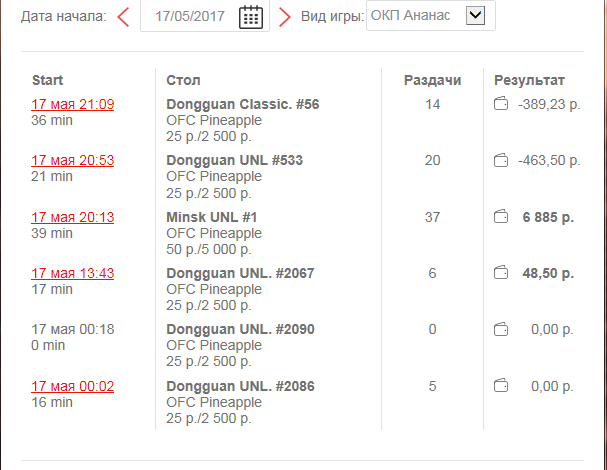Viewport: 607px width, 470px height.
Task: Click the dropdown arrow in Вид игры box
Action: tap(475, 15)
